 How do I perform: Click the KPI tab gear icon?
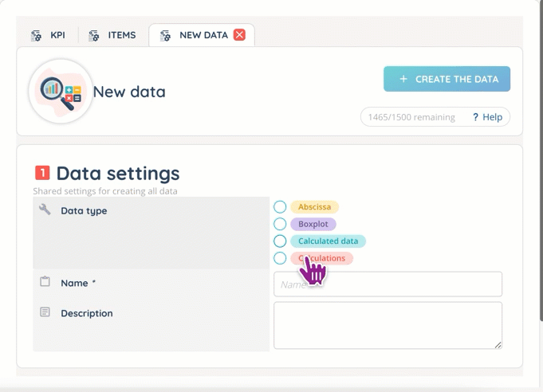click(36, 36)
